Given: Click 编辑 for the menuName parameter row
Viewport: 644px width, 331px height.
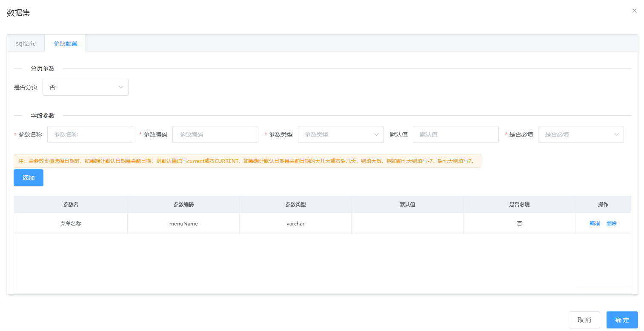Looking at the screenshot, I should pyautogui.click(x=595, y=223).
